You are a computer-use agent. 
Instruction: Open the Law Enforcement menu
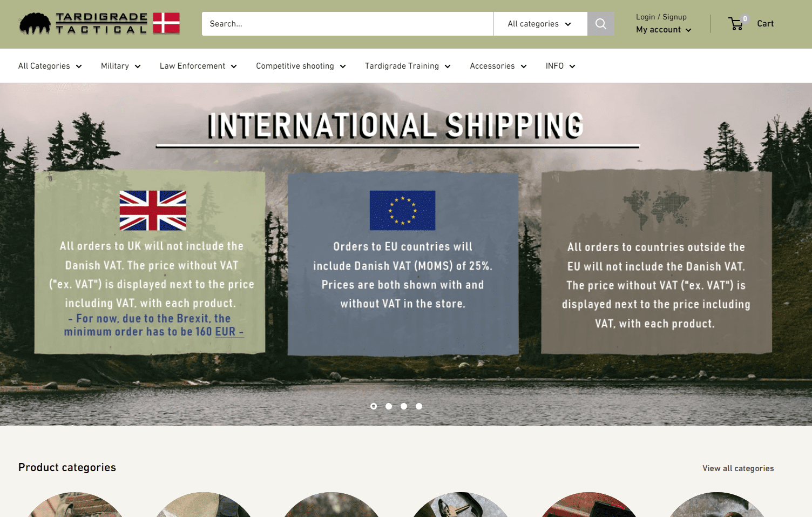[x=198, y=66]
